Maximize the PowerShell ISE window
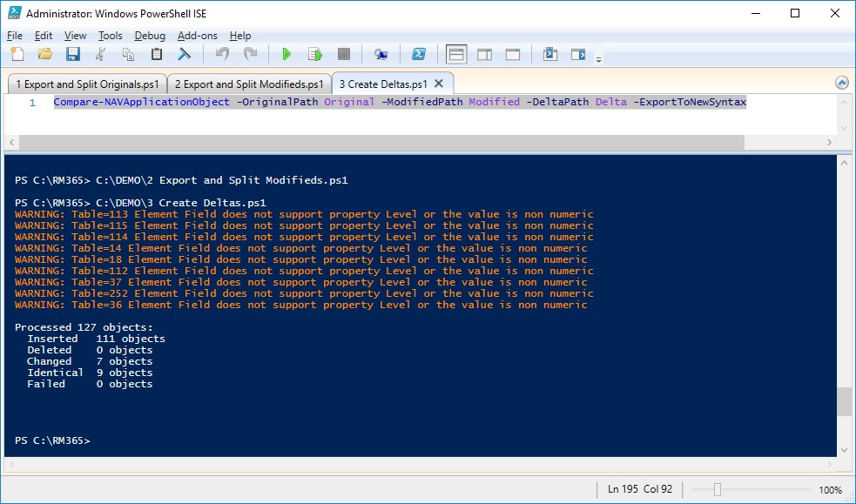 click(x=795, y=13)
